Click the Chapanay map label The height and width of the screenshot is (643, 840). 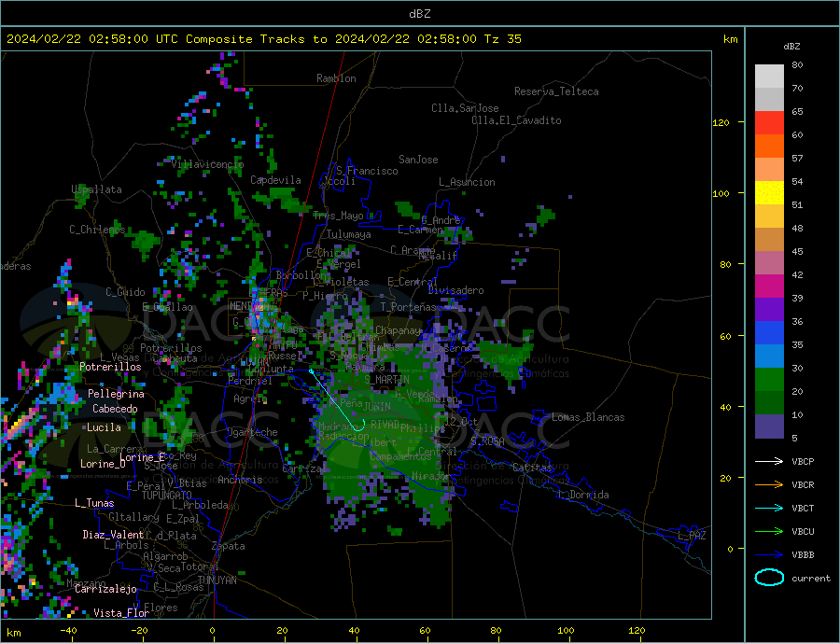pos(398,330)
